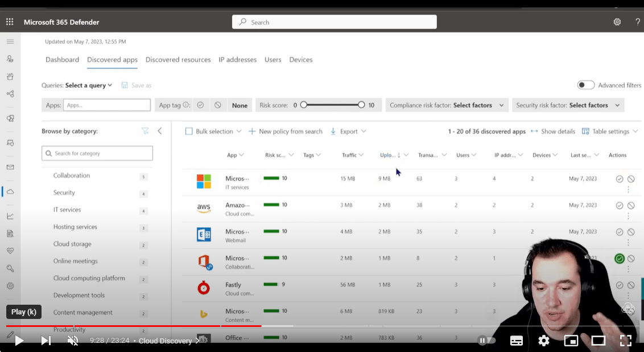The height and width of the screenshot is (352, 644).
Task: Sort by the Traffic column
Action: 349,155
